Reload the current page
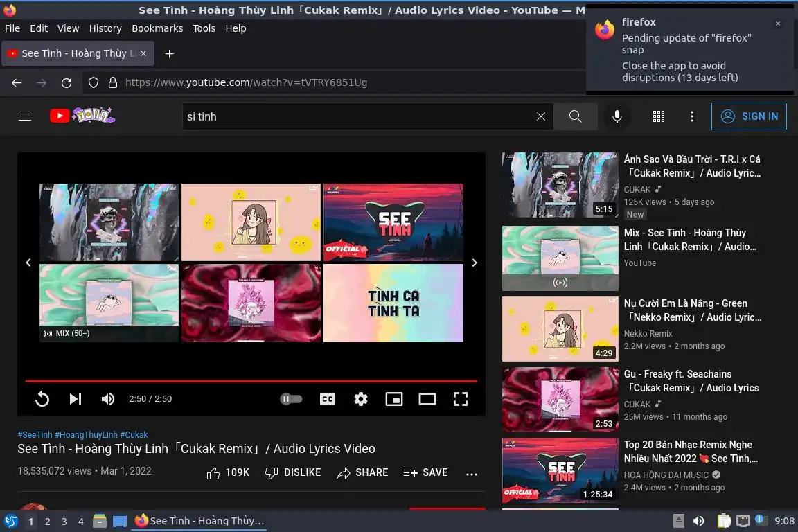 coord(66,82)
